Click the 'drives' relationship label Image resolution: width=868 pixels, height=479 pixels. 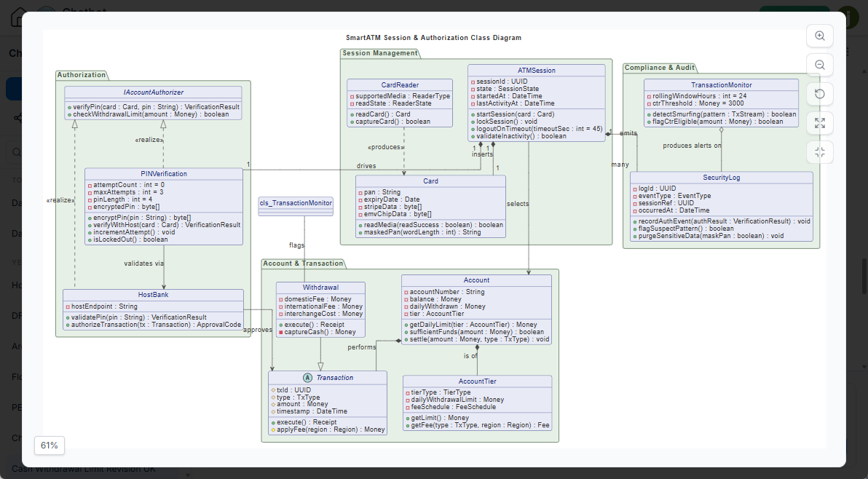pyautogui.click(x=366, y=166)
